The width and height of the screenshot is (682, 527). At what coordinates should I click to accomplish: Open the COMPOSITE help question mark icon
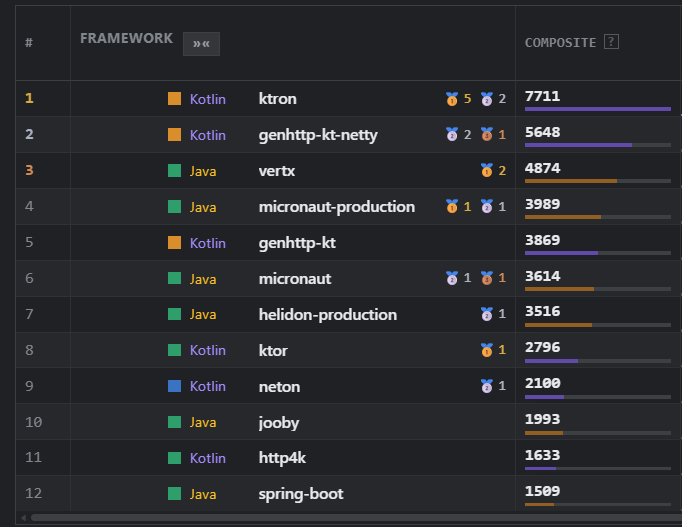[611, 42]
